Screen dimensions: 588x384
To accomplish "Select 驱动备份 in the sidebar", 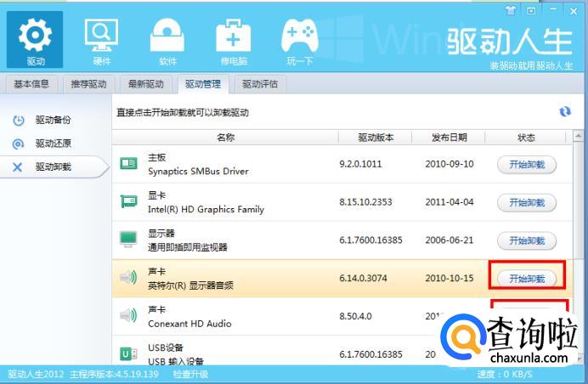I will [53, 120].
